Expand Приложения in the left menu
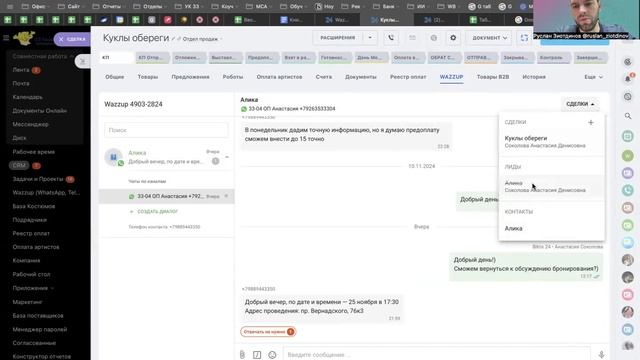640x360 pixels. [x=33, y=288]
